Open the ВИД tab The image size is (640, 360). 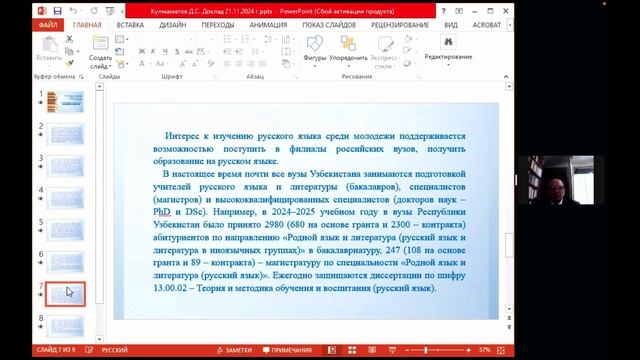[451, 25]
